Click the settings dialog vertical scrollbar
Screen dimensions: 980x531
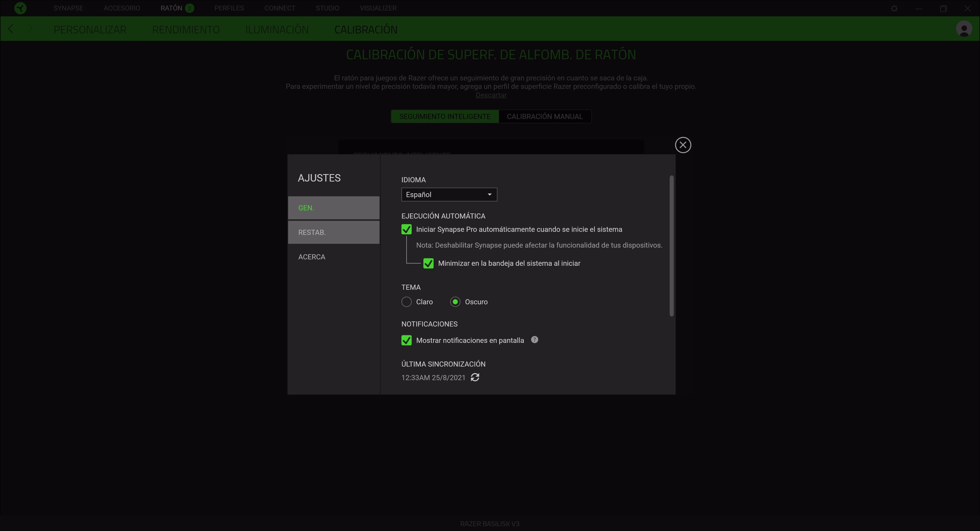pos(671,246)
